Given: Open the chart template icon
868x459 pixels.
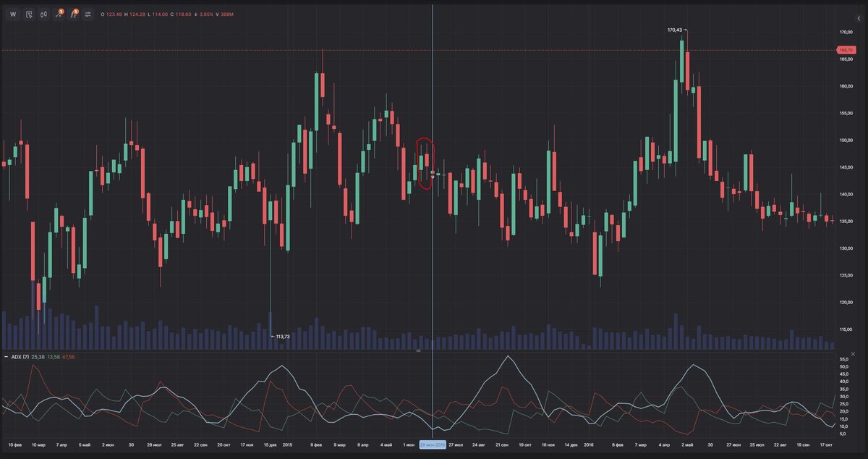Looking at the screenshot, I should 28,14.
